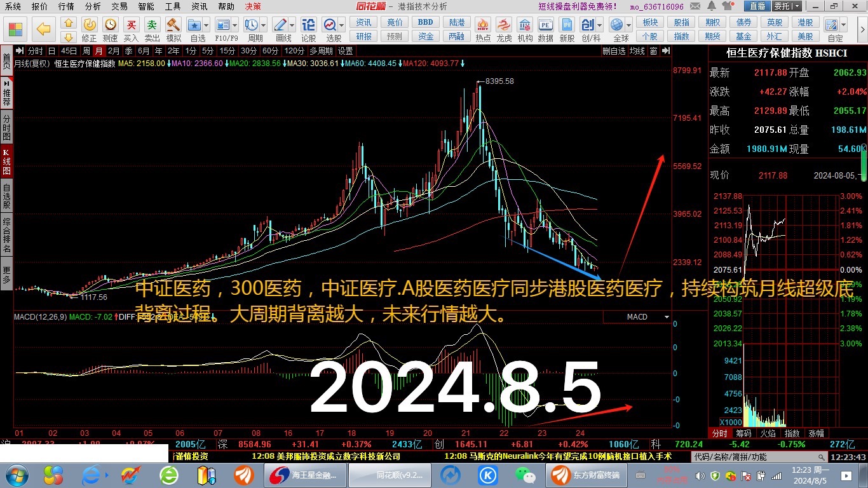
Task: Switch to the 火焰 bottom tab
Action: click(x=767, y=433)
